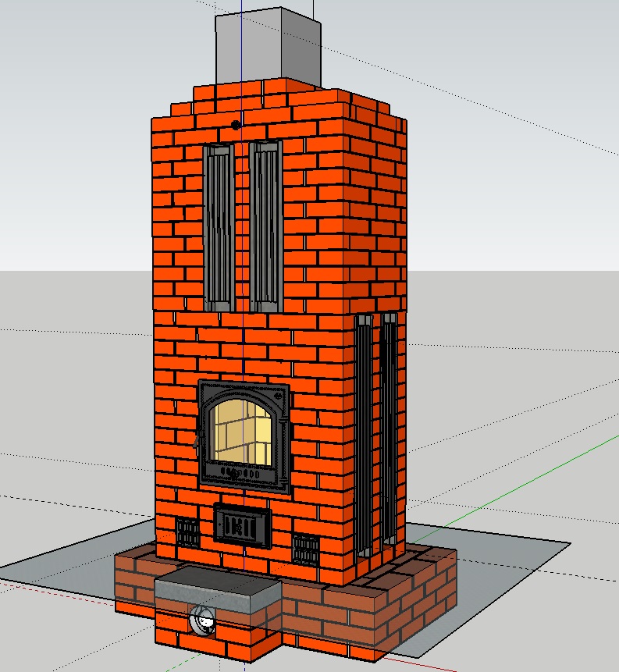Select the right vertical slot on side wall
This screenshot has height=672, width=619.
click(x=388, y=428)
